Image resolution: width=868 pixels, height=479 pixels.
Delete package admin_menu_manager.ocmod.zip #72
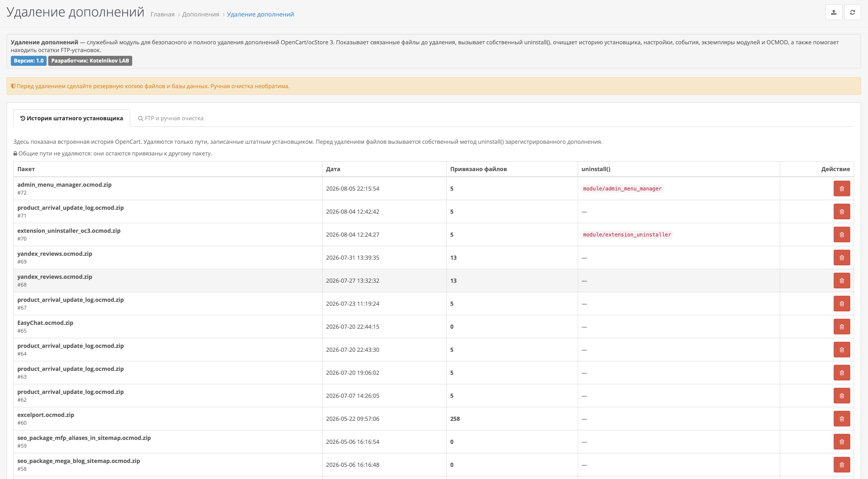pos(842,188)
